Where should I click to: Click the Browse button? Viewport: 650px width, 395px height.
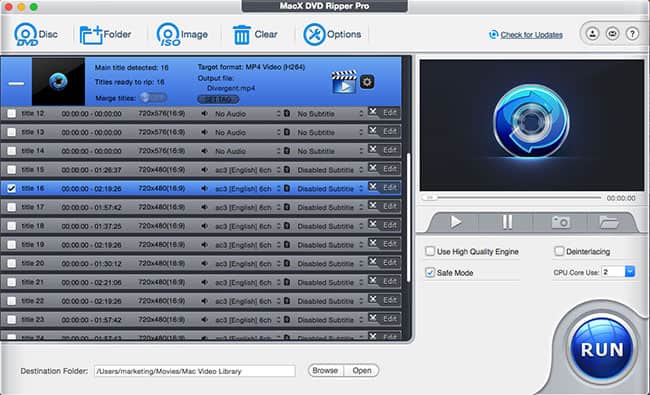(325, 370)
